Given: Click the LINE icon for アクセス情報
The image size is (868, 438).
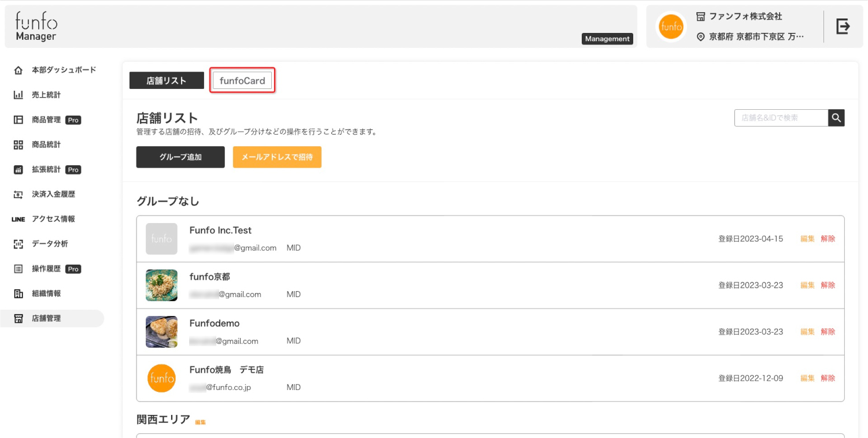Looking at the screenshot, I should point(19,219).
